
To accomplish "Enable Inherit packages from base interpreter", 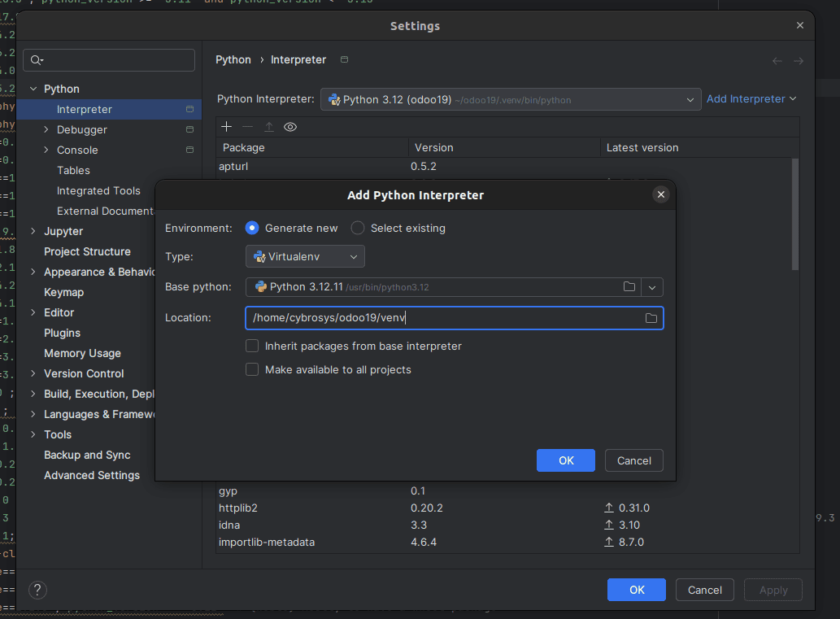I will (252, 347).
